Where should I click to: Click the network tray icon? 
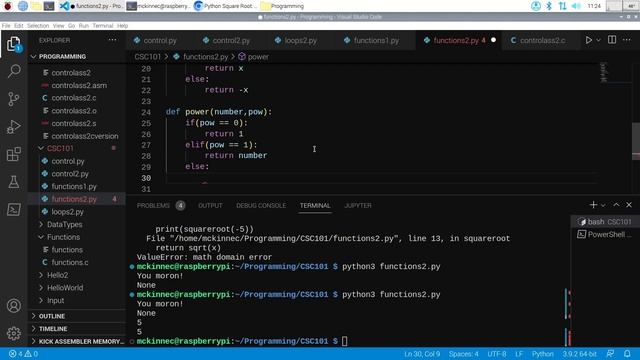[x=562, y=6]
